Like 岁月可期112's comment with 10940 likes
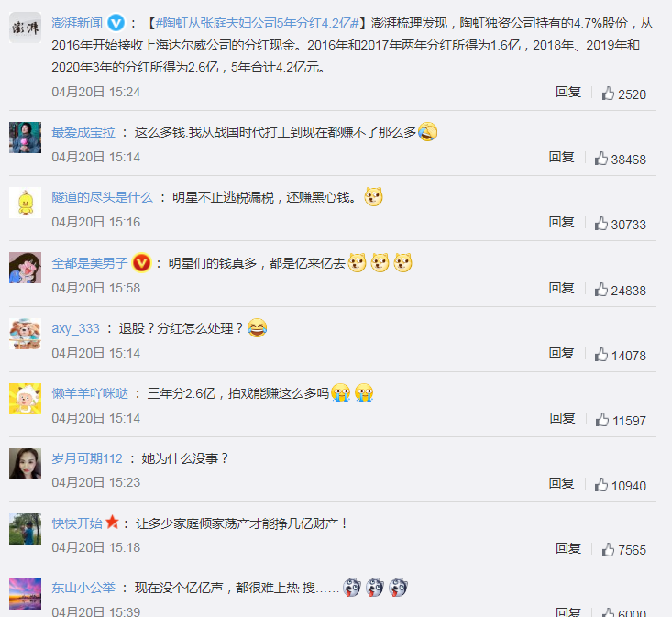The height and width of the screenshot is (617, 672). coord(600,485)
